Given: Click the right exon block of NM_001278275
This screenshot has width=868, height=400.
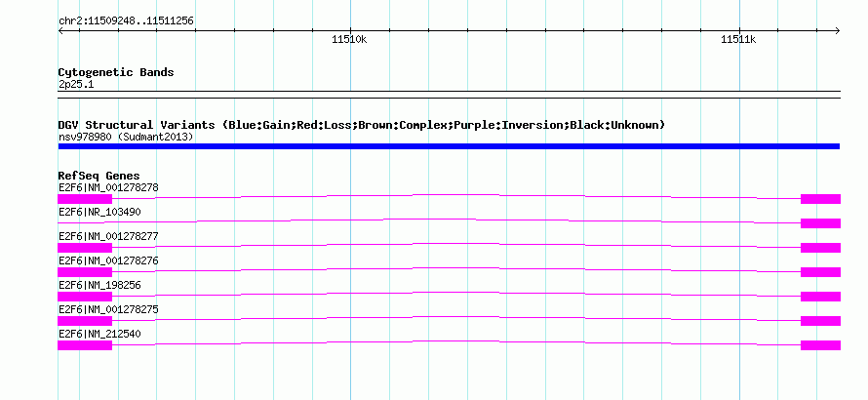Looking at the screenshot, I should tap(820, 321).
